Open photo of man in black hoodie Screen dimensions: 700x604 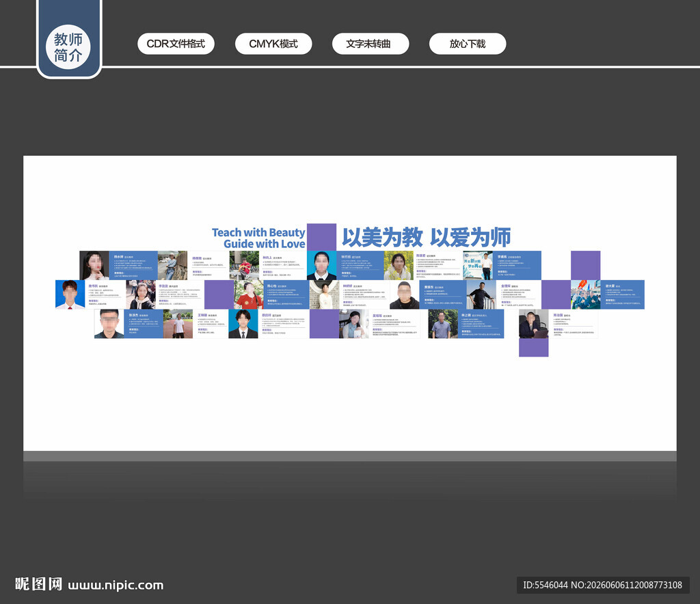point(405,294)
